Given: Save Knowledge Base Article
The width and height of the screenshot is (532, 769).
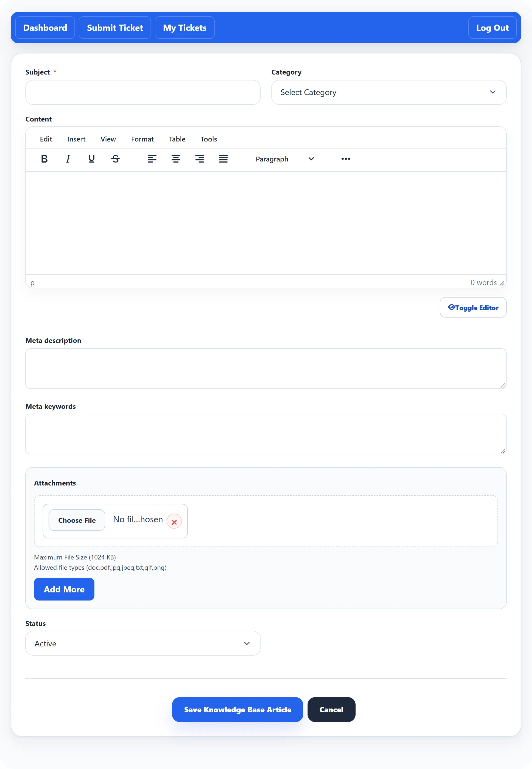Looking at the screenshot, I should pos(237,710).
